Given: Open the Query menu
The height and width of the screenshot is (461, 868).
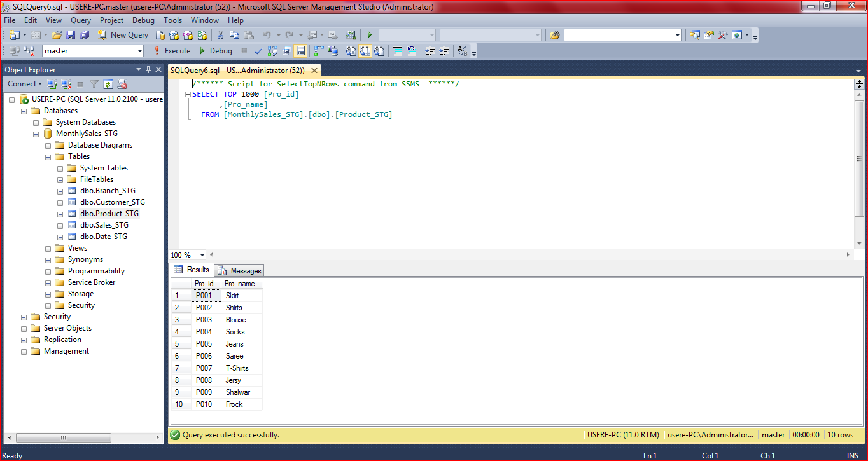Looking at the screenshot, I should 80,20.
